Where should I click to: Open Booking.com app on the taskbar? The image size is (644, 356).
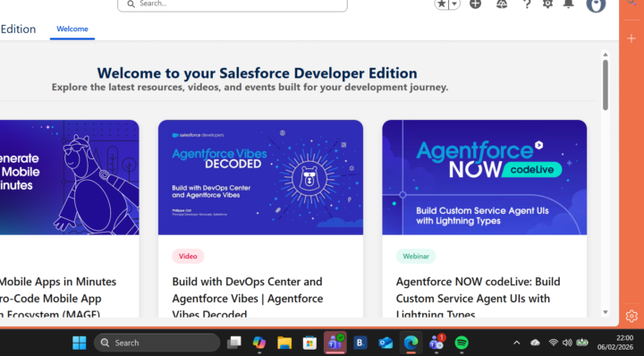[x=360, y=343]
